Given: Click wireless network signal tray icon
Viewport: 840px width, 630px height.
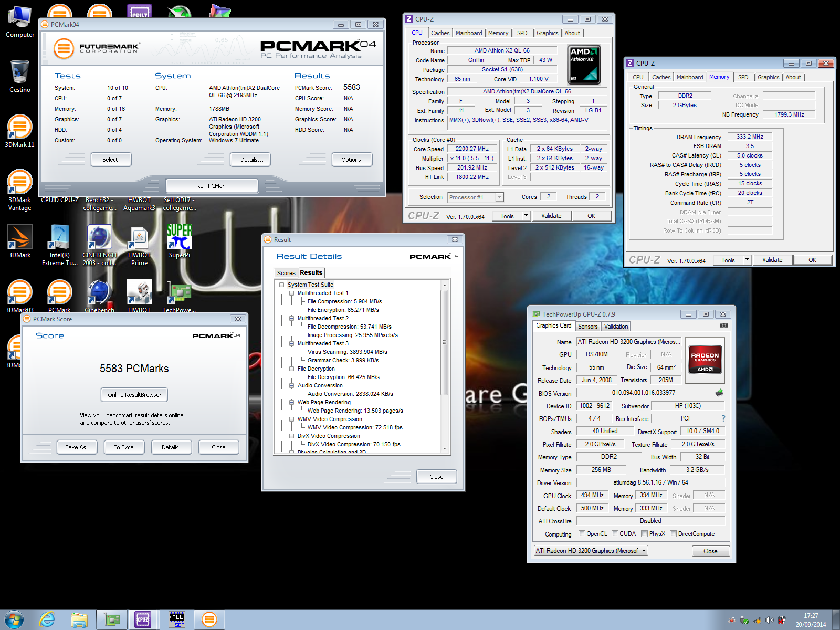Looking at the screenshot, I should pos(757,620).
